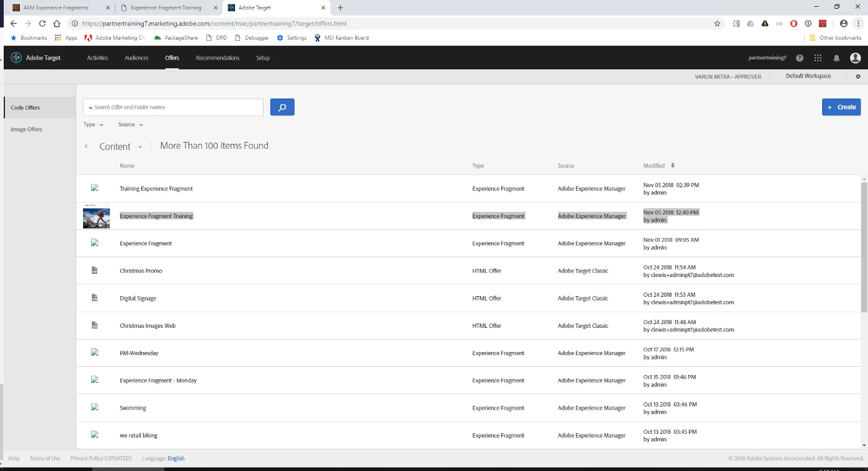Click the browser back arrow
This screenshot has width=868, height=471.
coord(14,24)
